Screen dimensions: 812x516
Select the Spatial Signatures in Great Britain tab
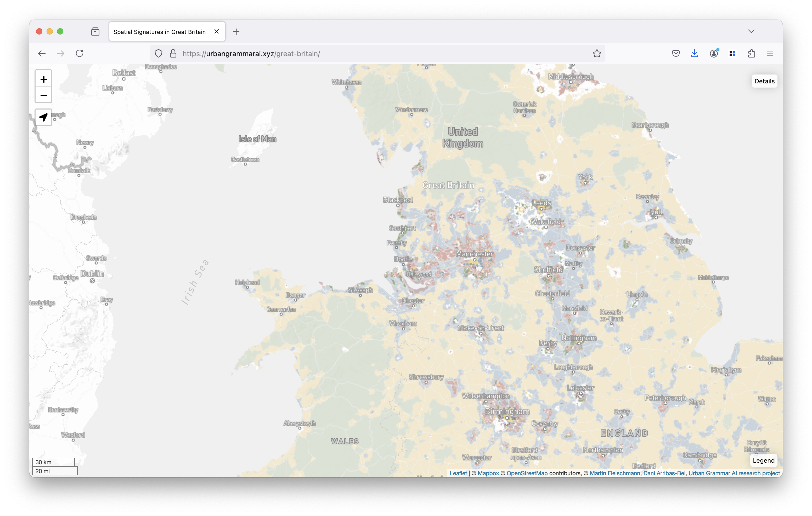tap(160, 32)
